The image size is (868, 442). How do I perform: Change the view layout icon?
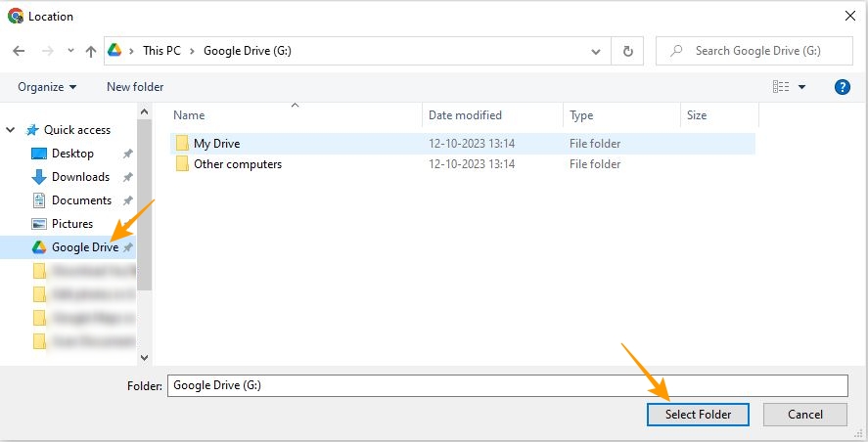781,87
